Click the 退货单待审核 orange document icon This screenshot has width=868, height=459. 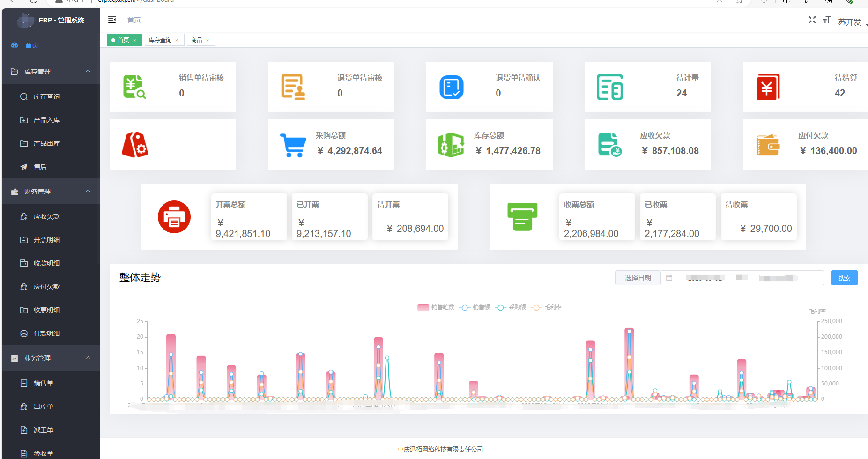tap(293, 87)
